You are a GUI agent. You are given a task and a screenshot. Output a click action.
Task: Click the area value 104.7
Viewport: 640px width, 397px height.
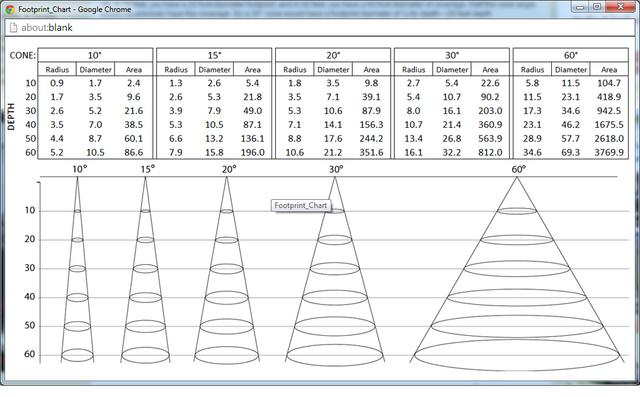coord(609,83)
